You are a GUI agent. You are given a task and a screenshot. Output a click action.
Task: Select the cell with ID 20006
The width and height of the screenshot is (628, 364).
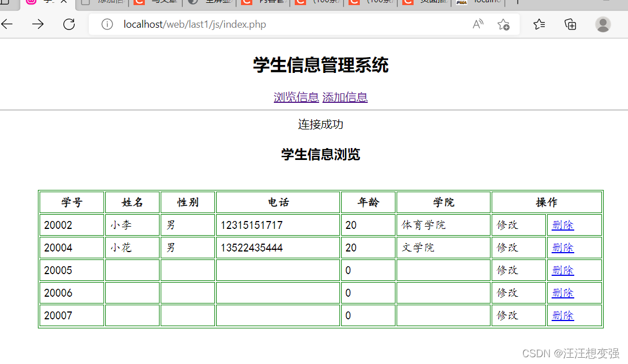(x=72, y=293)
